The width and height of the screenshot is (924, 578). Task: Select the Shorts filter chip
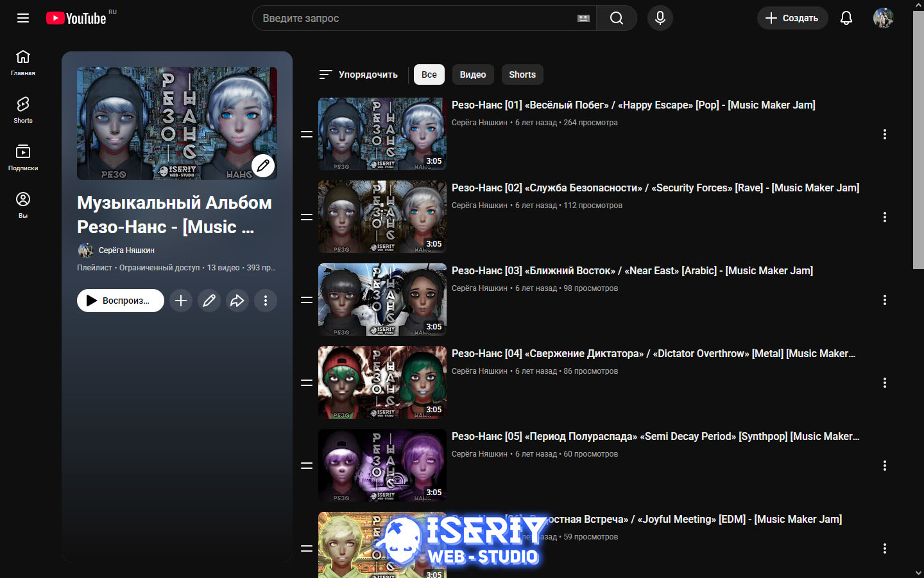(x=522, y=74)
